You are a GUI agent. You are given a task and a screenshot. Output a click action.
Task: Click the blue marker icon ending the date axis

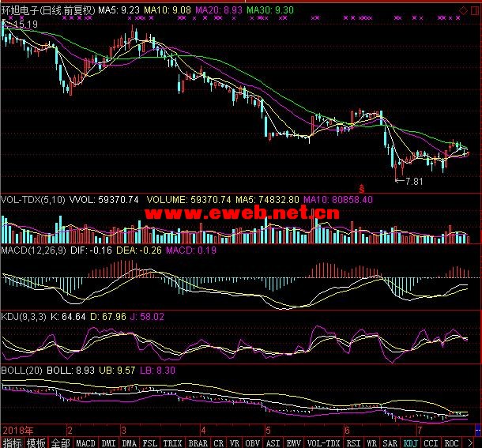[x=478, y=429]
